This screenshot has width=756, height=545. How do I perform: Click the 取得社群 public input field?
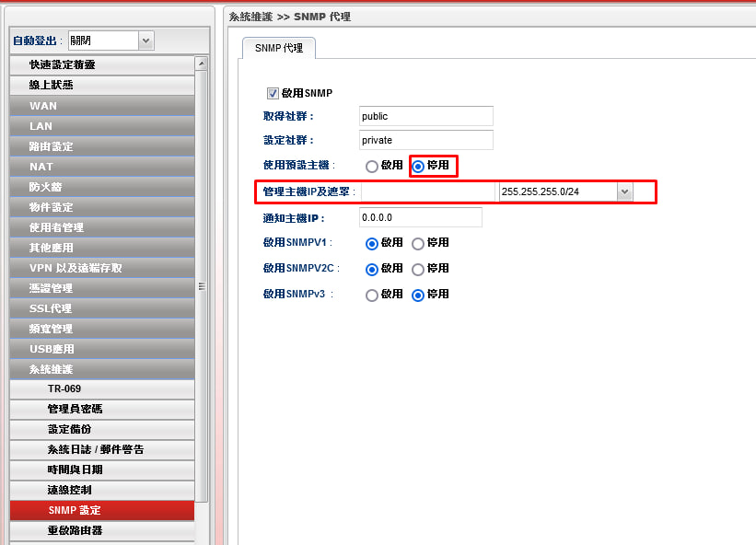[x=425, y=116]
